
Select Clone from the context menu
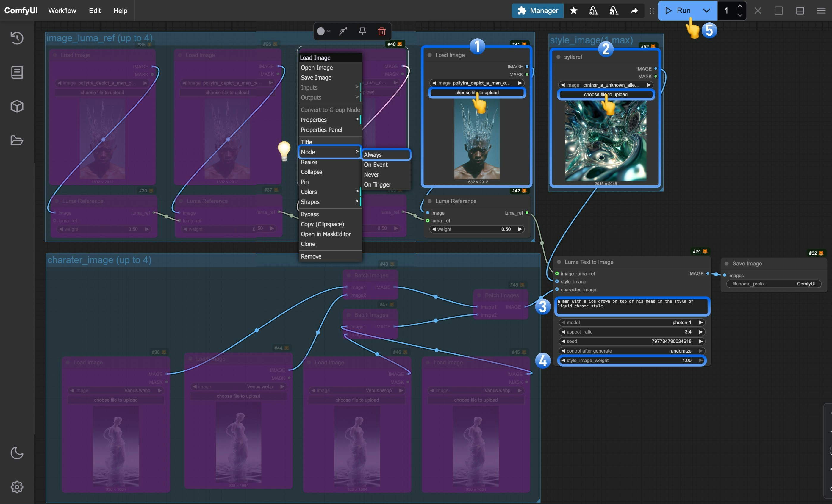(x=308, y=244)
